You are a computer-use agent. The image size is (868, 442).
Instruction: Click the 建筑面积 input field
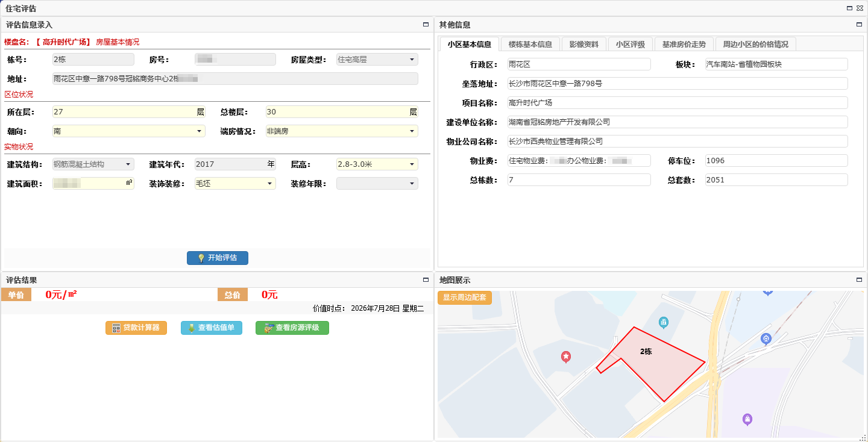point(93,184)
